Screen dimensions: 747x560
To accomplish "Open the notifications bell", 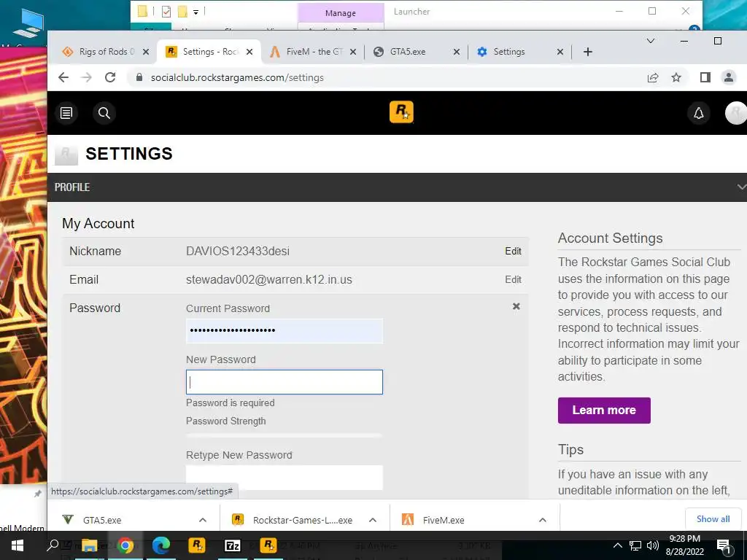I will (x=698, y=113).
